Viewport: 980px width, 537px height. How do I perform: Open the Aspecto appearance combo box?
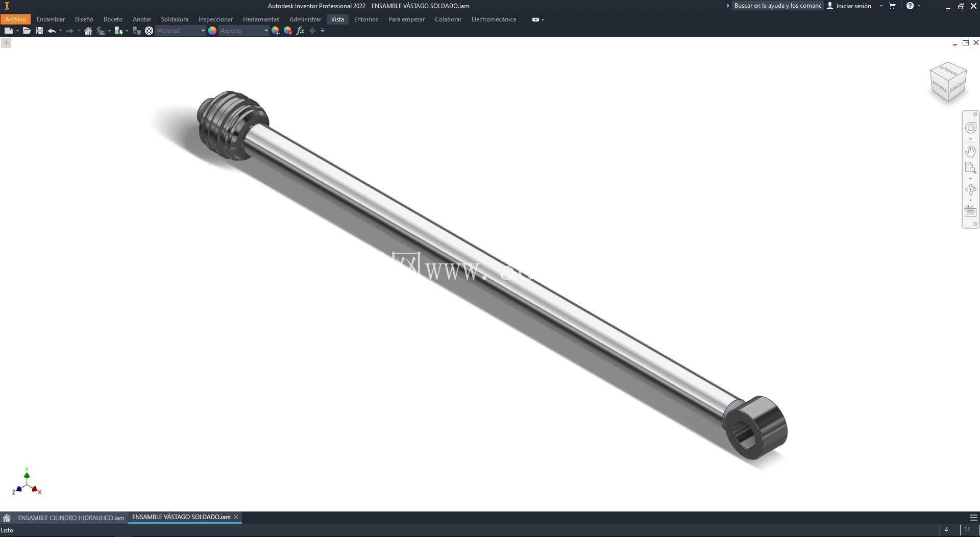pyautogui.click(x=243, y=31)
